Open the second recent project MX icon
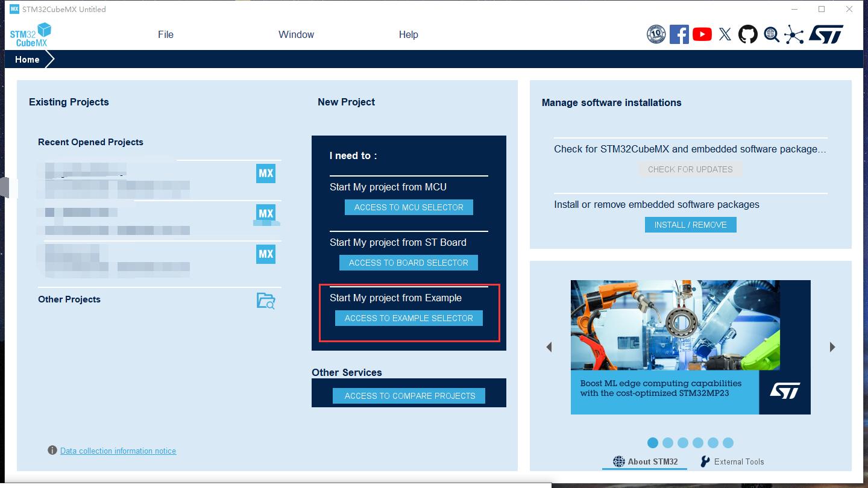Viewport: 868px width, 488px height. coord(266,213)
